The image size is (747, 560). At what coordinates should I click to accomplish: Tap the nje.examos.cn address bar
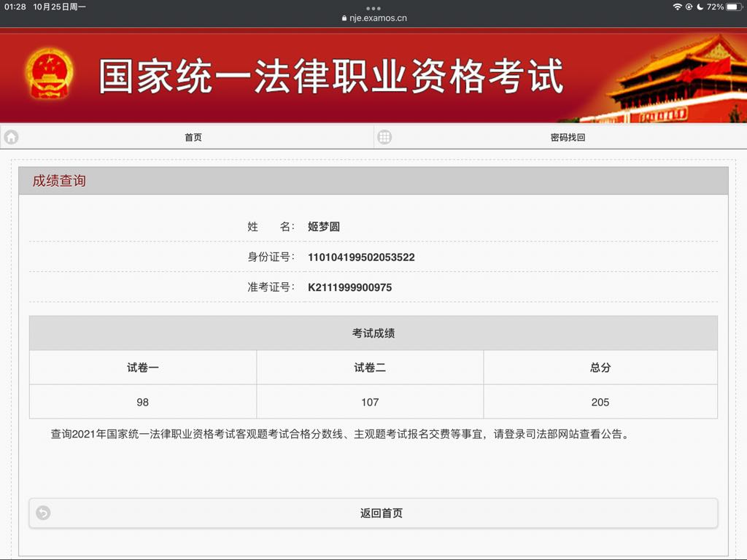pyautogui.click(x=374, y=18)
